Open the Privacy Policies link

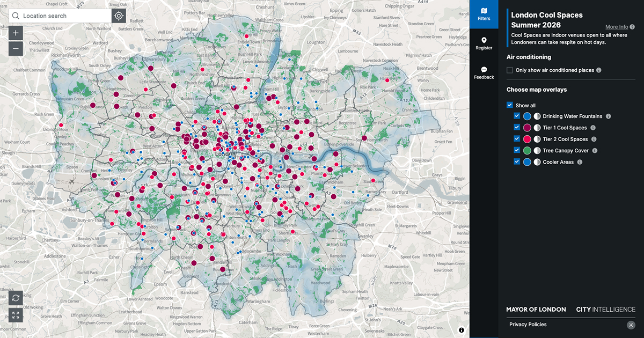pos(528,325)
